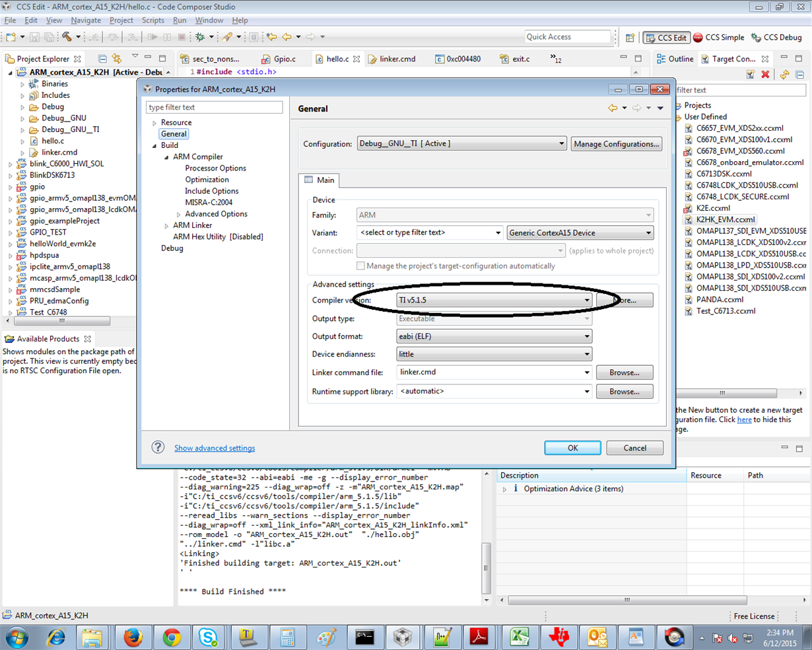Click the Build hammer icon

pyautogui.click(x=67, y=37)
